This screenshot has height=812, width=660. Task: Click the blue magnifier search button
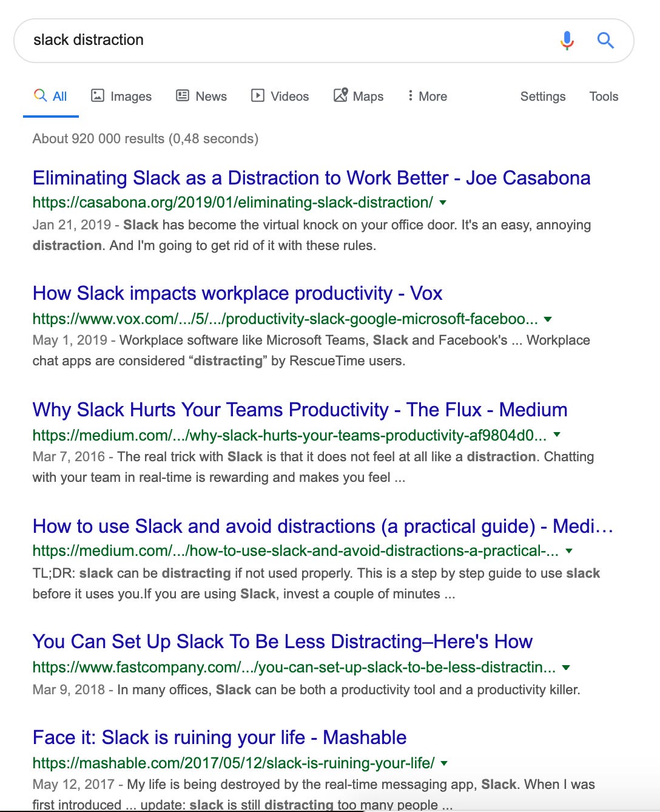(x=605, y=40)
